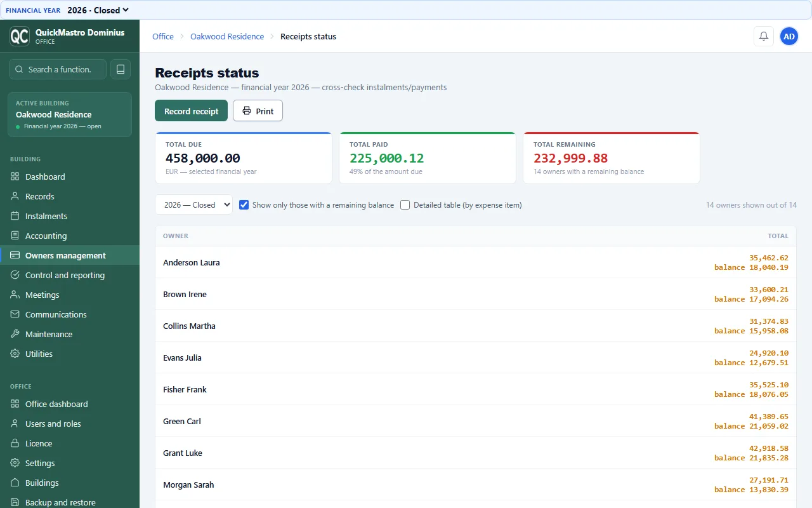Screen dimensions: 812x508
Task: Click the Control and reporting checkmark icon
Action: 15,275
